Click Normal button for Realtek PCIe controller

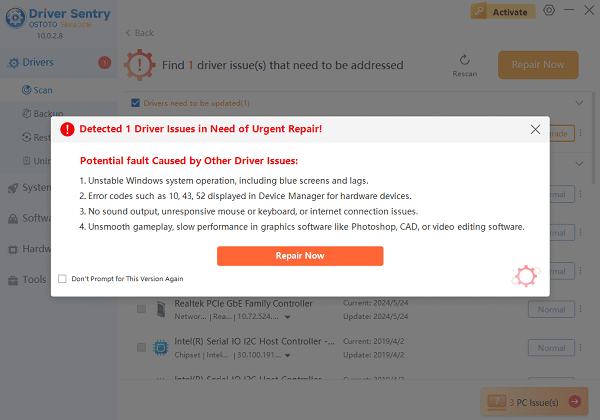(551, 309)
